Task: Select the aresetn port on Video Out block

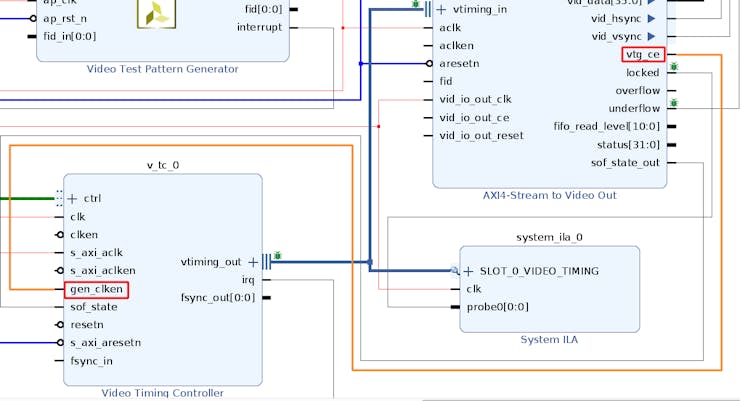Action: click(x=459, y=64)
